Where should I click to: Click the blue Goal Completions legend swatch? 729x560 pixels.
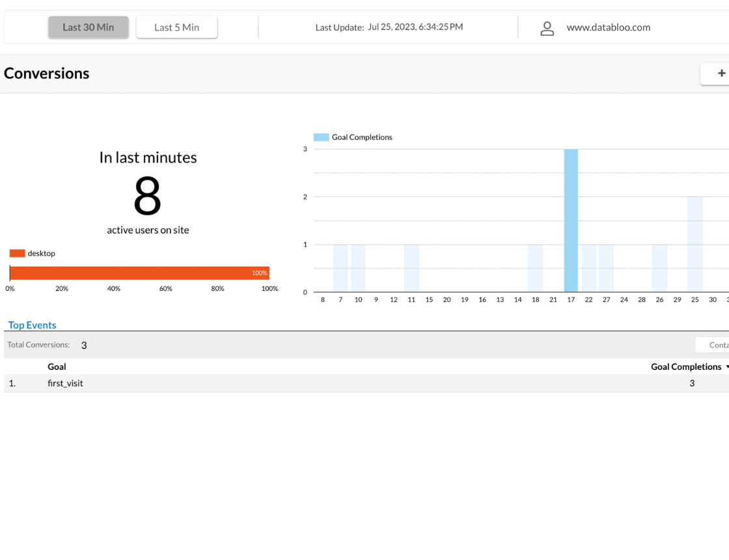click(321, 137)
